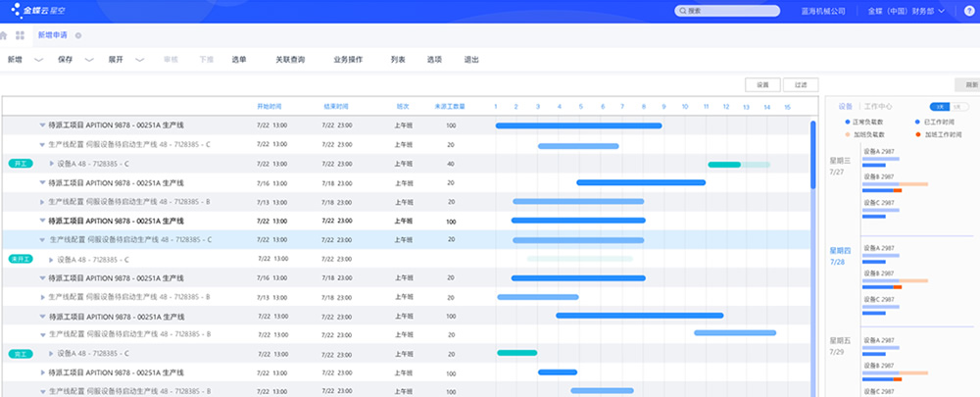Expand 设备A row with 开工 badge
The image size is (980, 397).
pyautogui.click(x=52, y=164)
